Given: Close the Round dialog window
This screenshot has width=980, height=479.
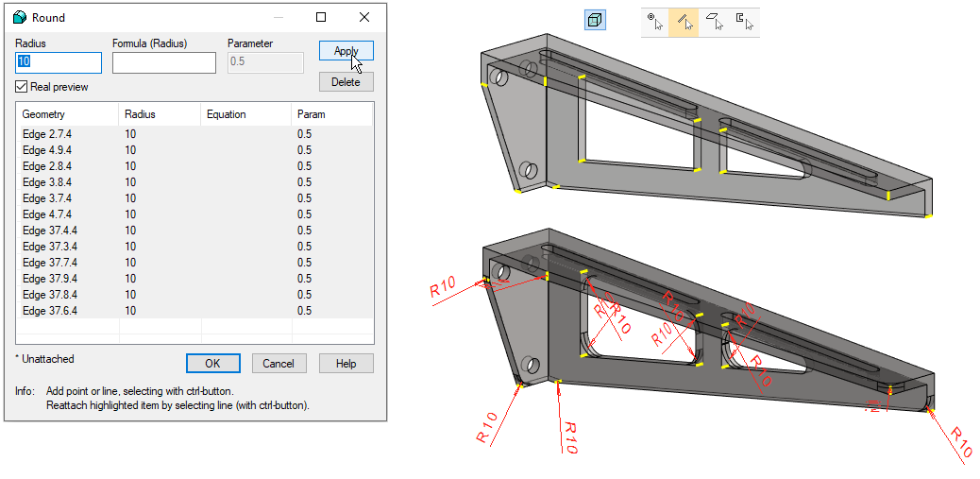Looking at the screenshot, I should click(364, 17).
